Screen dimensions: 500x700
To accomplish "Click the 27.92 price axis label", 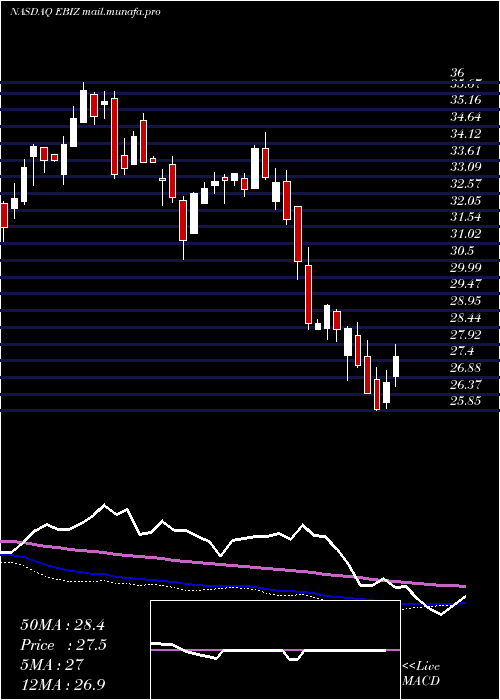I will pos(466,334).
